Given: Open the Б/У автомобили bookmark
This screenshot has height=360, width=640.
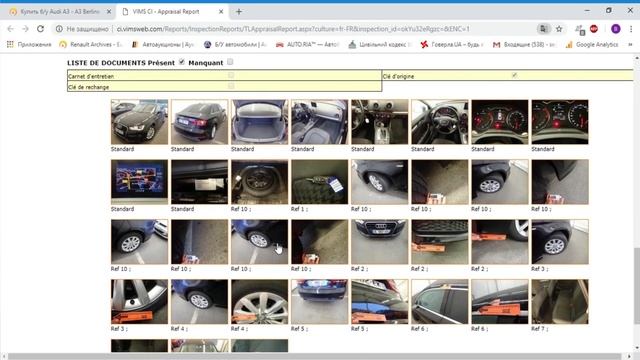Looking at the screenshot, I should coord(235,44).
